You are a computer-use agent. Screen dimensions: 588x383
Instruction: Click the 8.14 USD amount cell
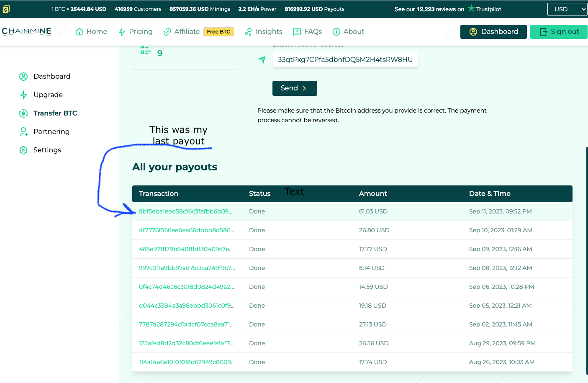click(372, 268)
